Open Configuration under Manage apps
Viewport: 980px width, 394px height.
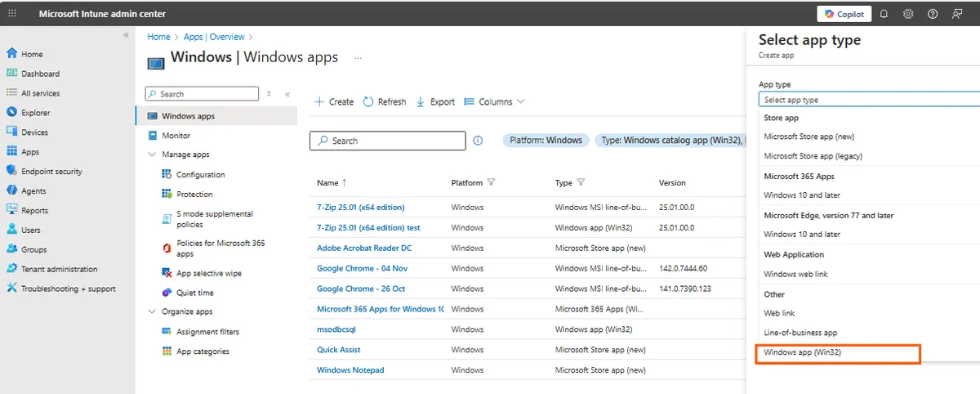point(201,175)
